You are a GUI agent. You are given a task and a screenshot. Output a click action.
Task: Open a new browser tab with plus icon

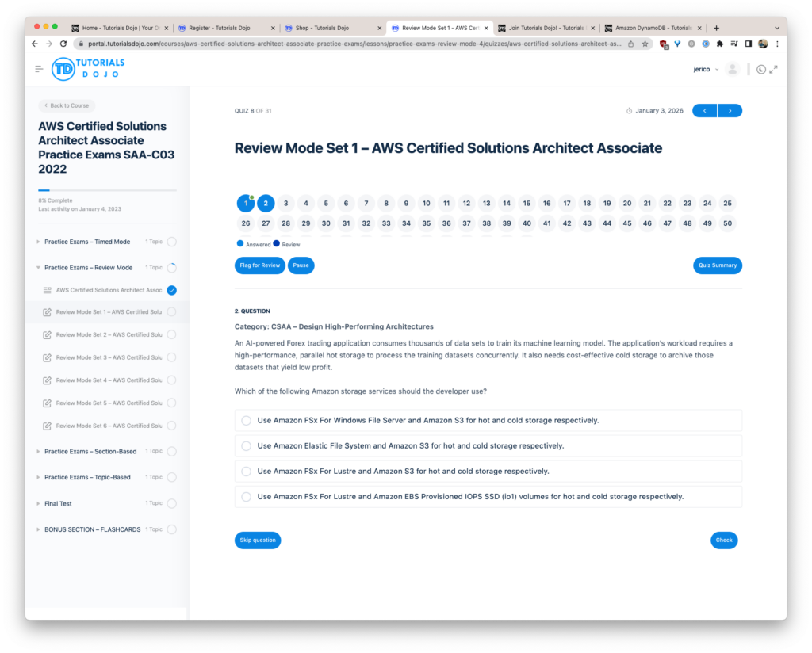coord(717,28)
